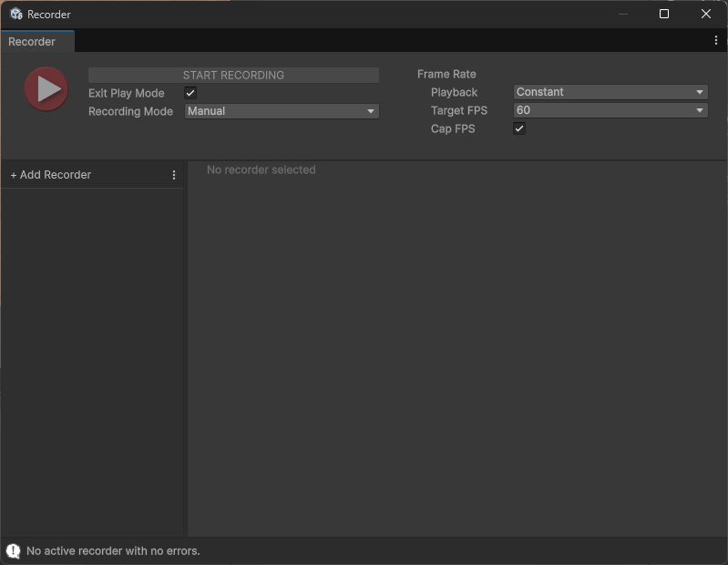Screen dimensions: 728x565
Task: Uncheck the Exit Play Mode checkbox
Action: (190, 93)
